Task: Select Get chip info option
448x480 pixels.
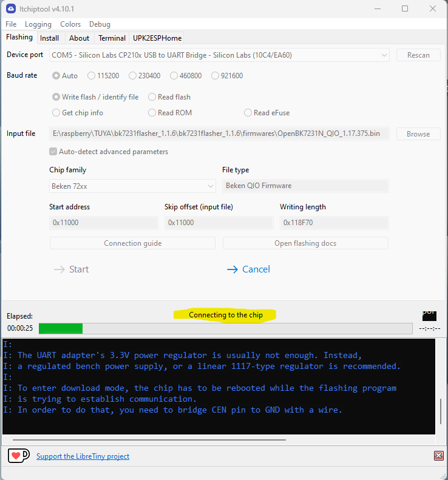Action: point(78,113)
